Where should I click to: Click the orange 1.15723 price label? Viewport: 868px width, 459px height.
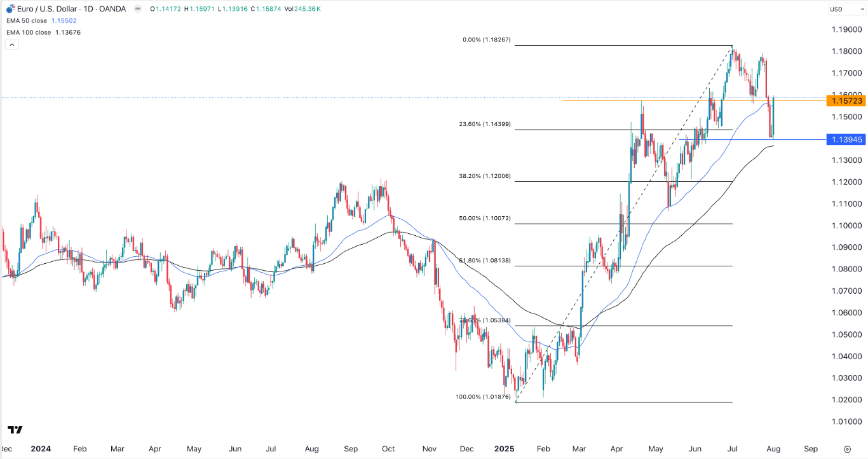[845, 101]
